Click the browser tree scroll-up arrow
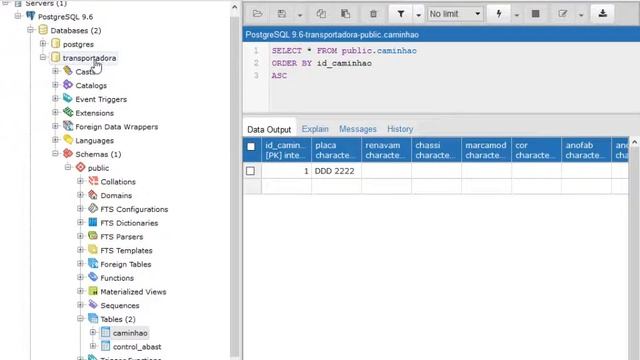 click(234, 7)
